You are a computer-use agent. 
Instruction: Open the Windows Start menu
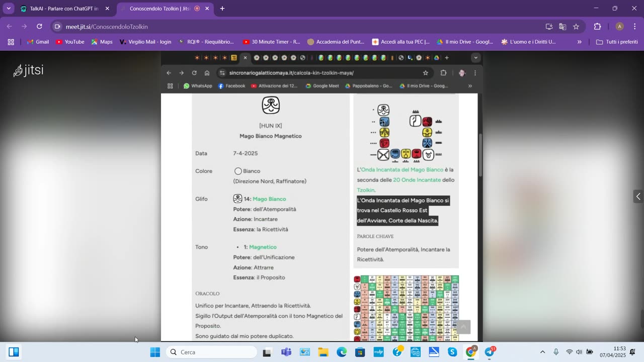coord(155,352)
